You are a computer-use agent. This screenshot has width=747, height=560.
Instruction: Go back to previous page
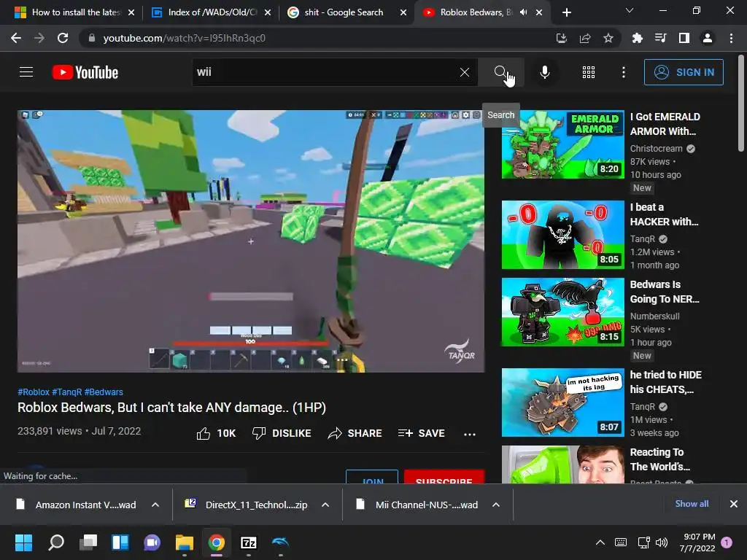pos(16,38)
